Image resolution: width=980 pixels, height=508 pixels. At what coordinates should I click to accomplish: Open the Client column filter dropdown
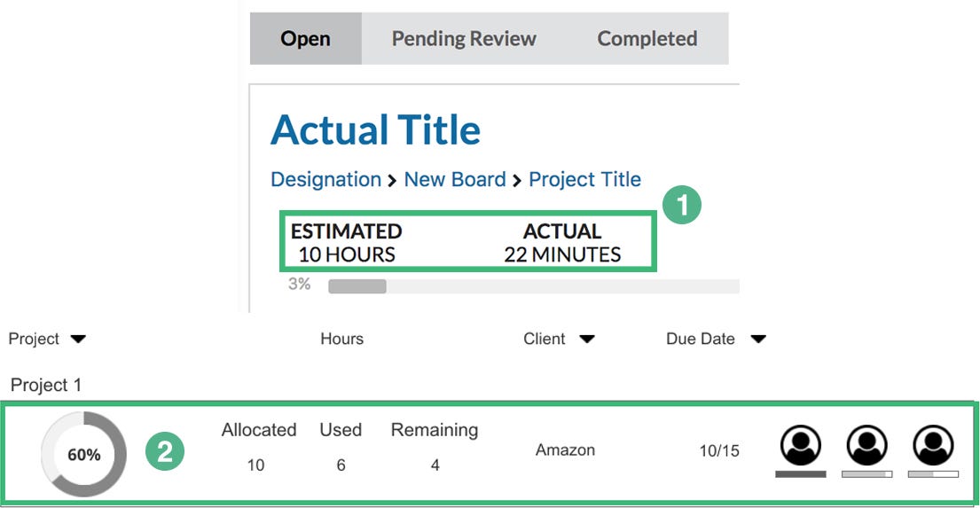[x=586, y=339]
